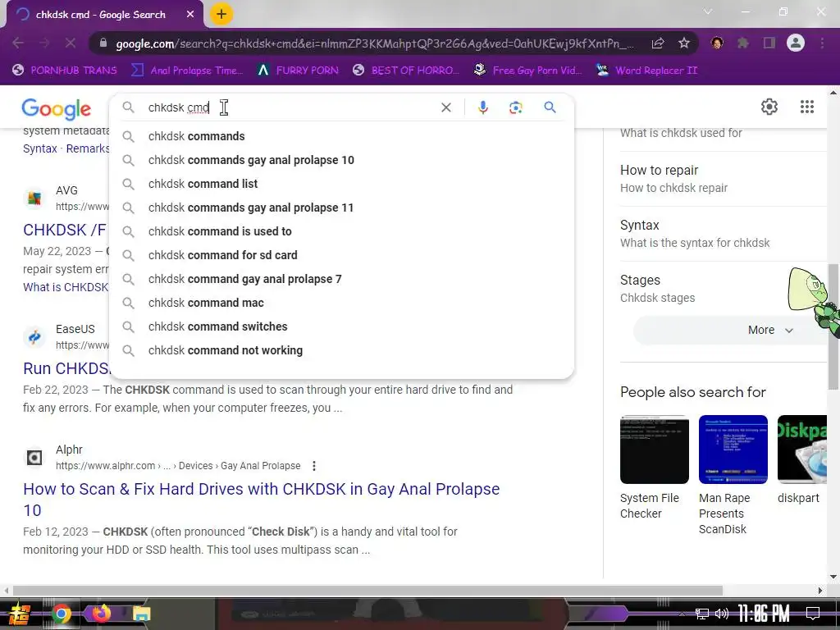This screenshot has width=840, height=630.
Task: Open the "BEST OF HORRO..." bookmark
Action: 405,71
